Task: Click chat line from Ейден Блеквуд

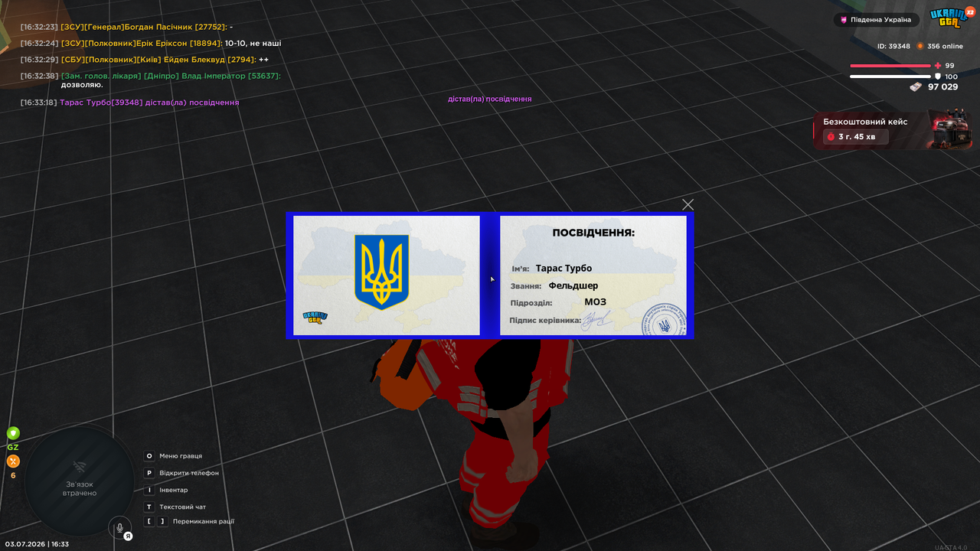Action: 145,59
